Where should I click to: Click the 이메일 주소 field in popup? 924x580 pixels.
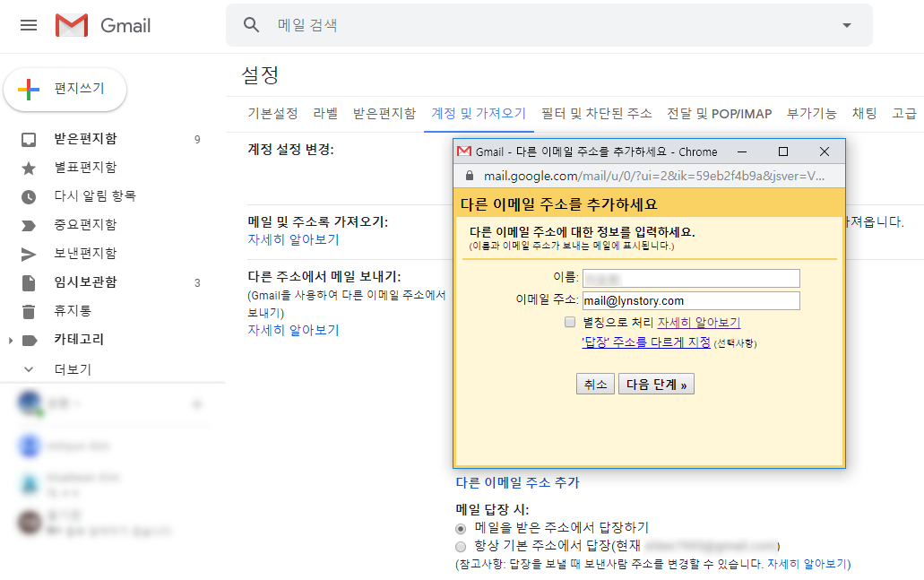[691, 300]
